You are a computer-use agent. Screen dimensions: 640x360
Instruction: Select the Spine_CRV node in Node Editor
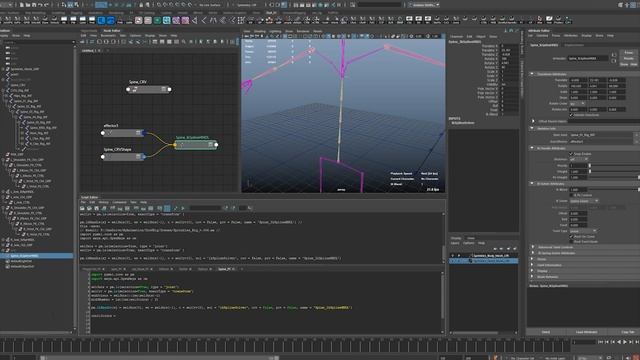coord(149,89)
